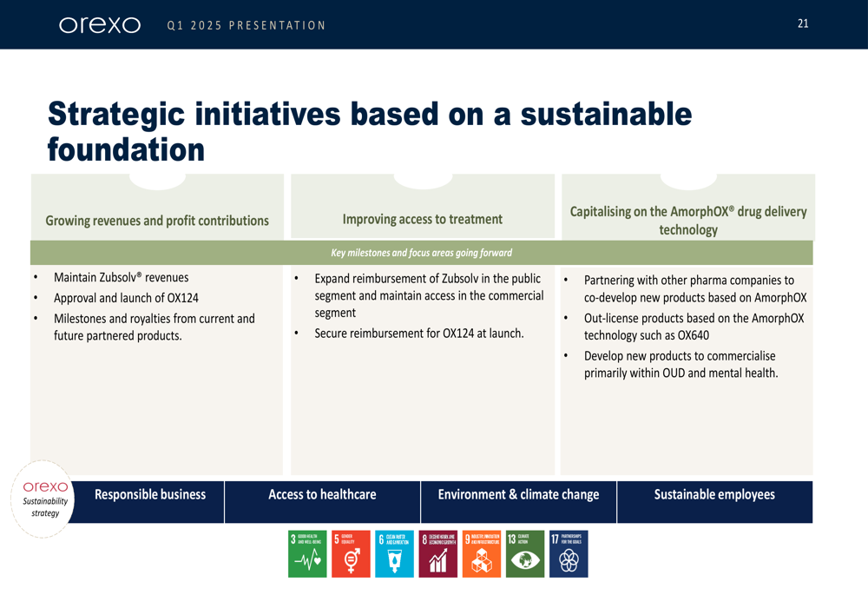Screen dimensions: 868x595
Task: Select the SDG 8 Decent Work icon
Action: pyautogui.click(x=437, y=554)
